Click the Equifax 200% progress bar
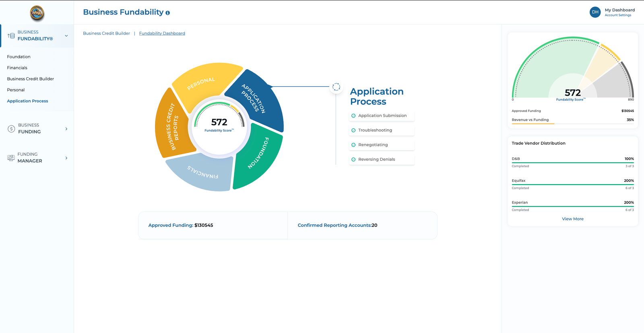The image size is (644, 333). coord(573,184)
